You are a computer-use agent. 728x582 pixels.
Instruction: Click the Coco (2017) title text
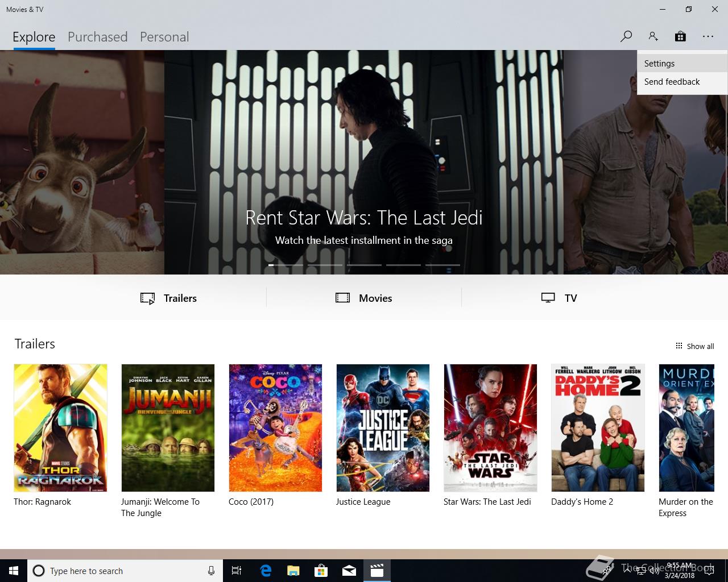click(x=251, y=502)
